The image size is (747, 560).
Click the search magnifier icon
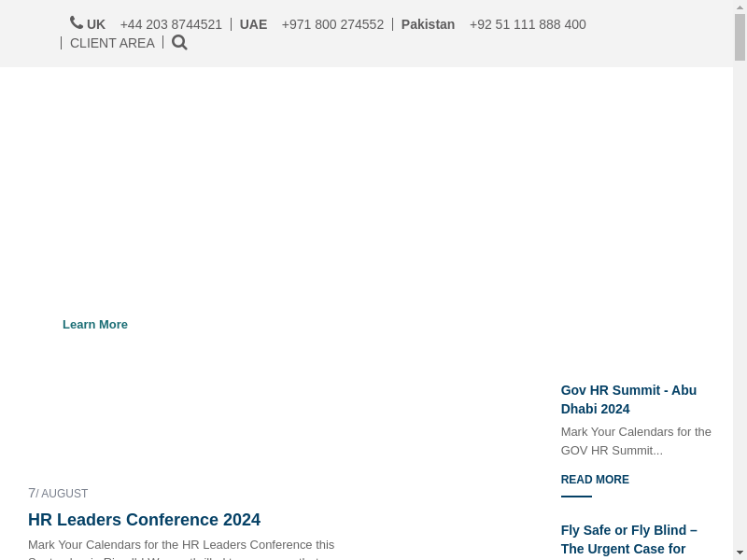pyautogui.click(x=179, y=43)
